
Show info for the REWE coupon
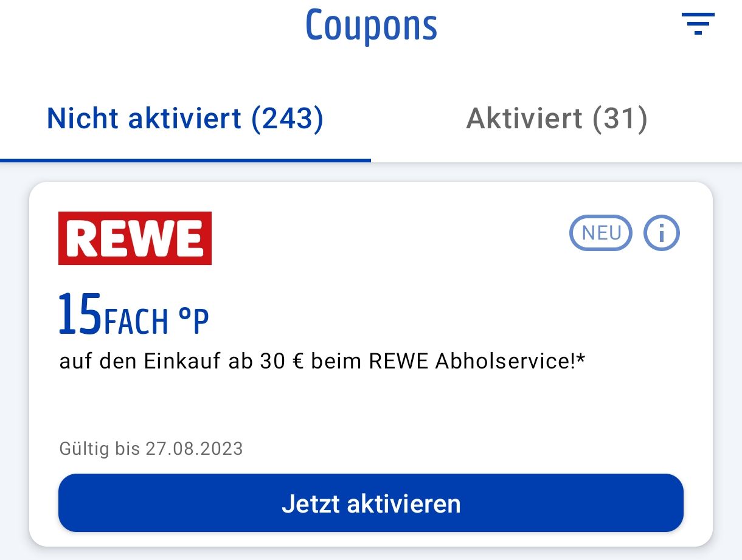(x=662, y=233)
